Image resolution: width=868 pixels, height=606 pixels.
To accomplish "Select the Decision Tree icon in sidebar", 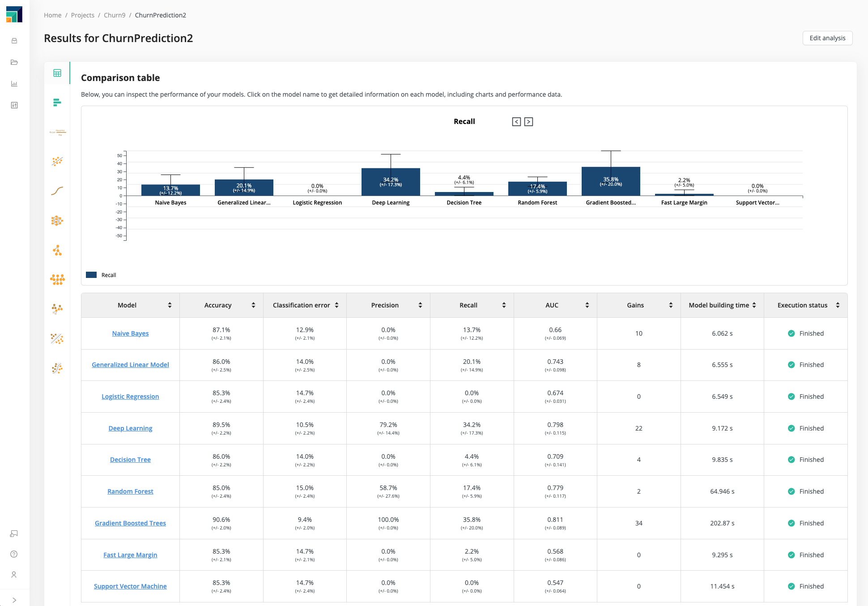I will click(x=57, y=250).
